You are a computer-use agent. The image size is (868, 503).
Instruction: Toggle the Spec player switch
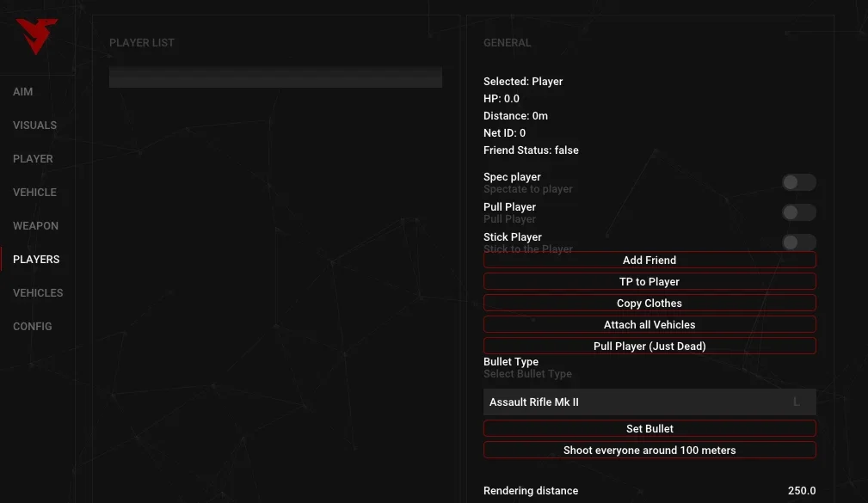click(799, 182)
